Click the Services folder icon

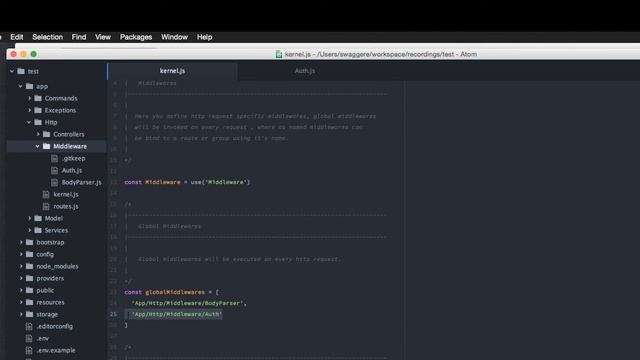click(38, 230)
